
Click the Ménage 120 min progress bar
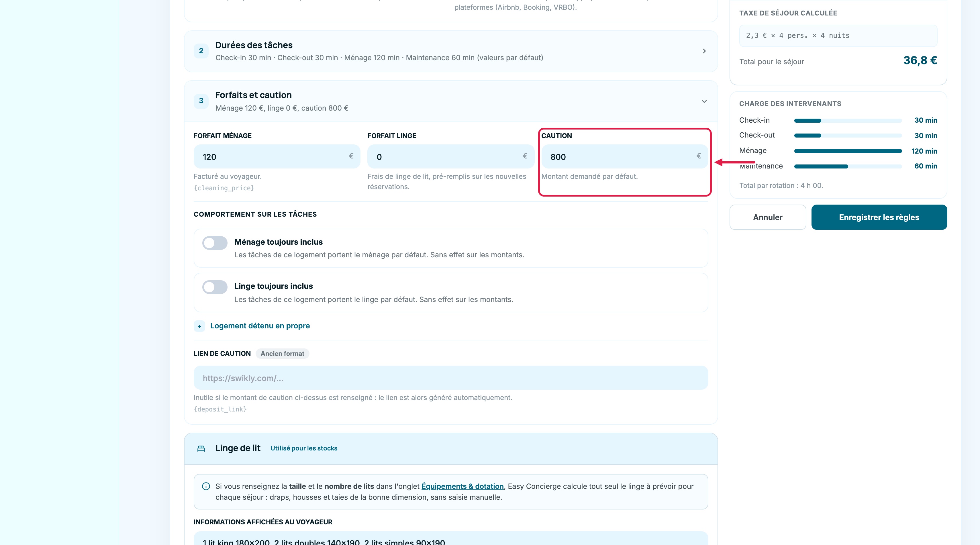click(848, 151)
